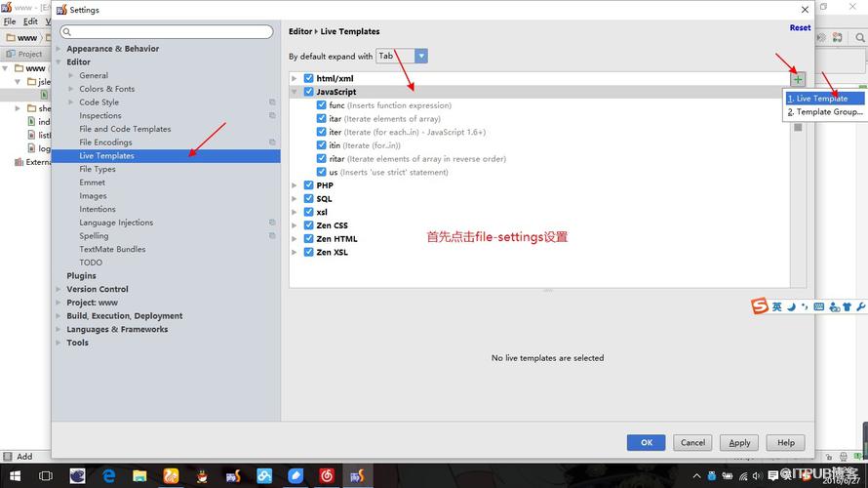
Task: Click the OK button
Action: click(x=646, y=442)
